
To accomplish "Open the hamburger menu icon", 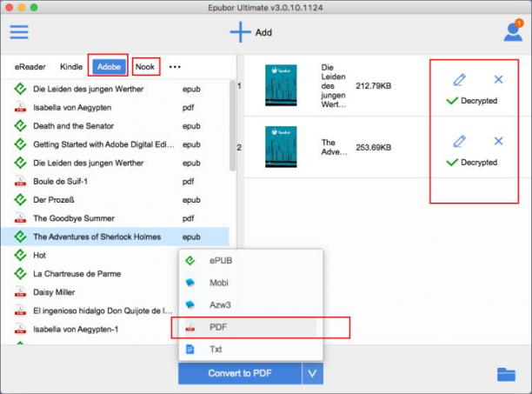I will tap(19, 32).
